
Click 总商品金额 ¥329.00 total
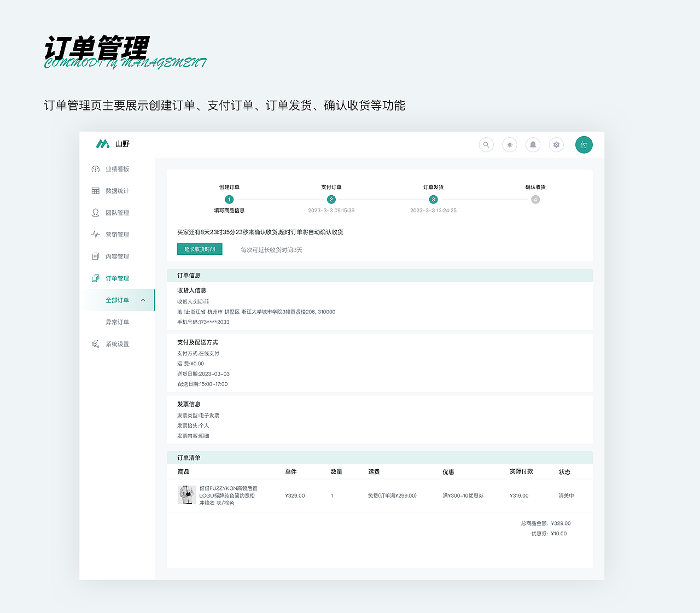click(546, 523)
